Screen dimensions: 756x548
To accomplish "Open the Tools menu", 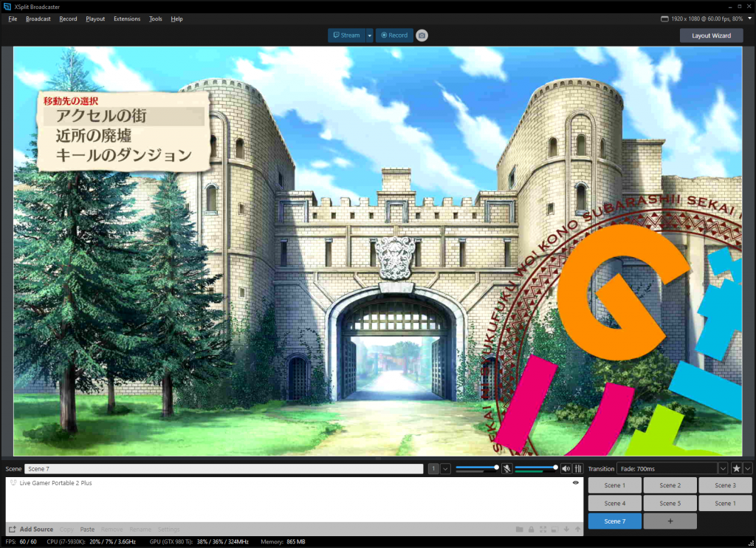I will point(155,18).
